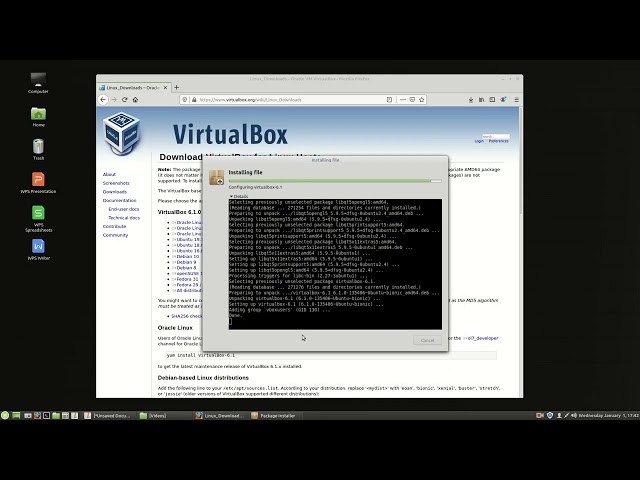This screenshot has height=480, width=640.
Task: Switch to Videos taskbar window
Action: (x=163, y=416)
